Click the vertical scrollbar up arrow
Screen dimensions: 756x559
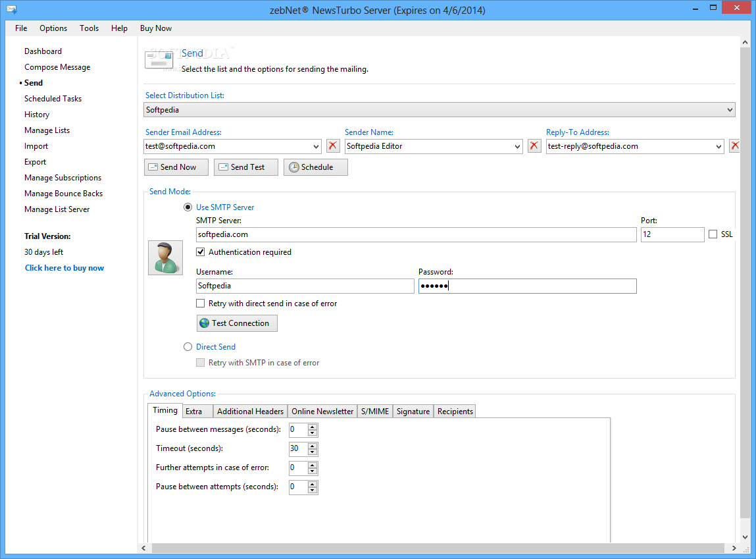click(745, 42)
